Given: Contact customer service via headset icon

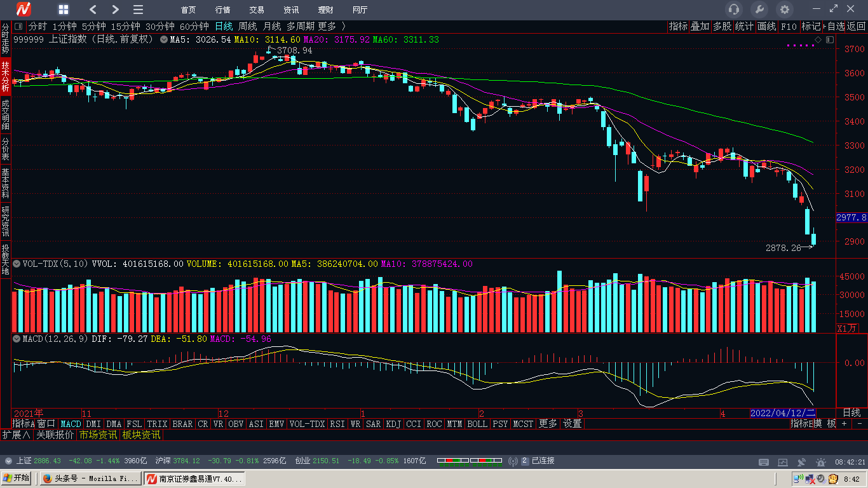Looking at the screenshot, I should click(x=734, y=10).
